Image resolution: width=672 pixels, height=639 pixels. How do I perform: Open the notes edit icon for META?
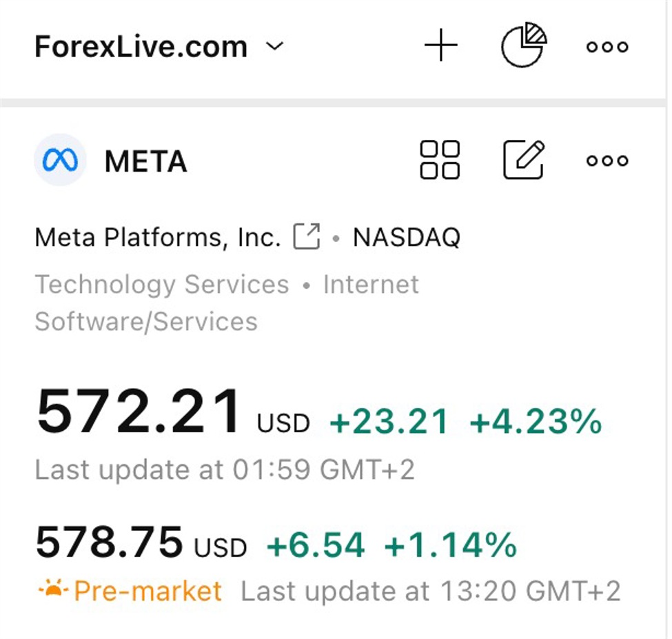pyautogui.click(x=524, y=159)
